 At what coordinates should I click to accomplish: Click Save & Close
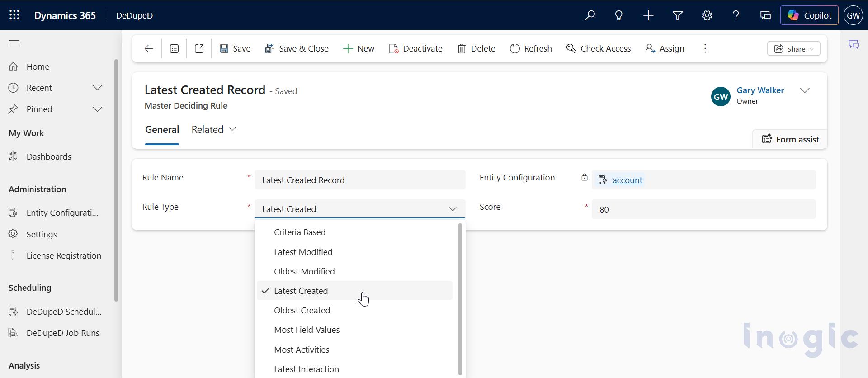[x=297, y=49]
